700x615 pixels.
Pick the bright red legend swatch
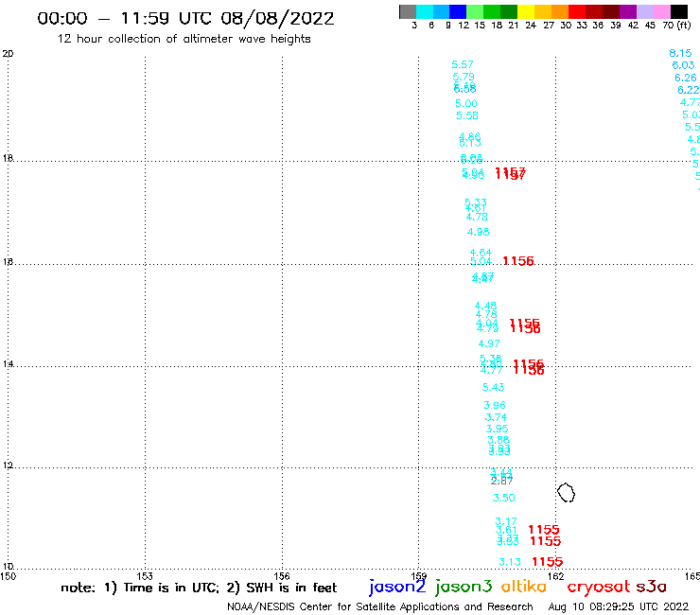pyautogui.click(x=576, y=11)
